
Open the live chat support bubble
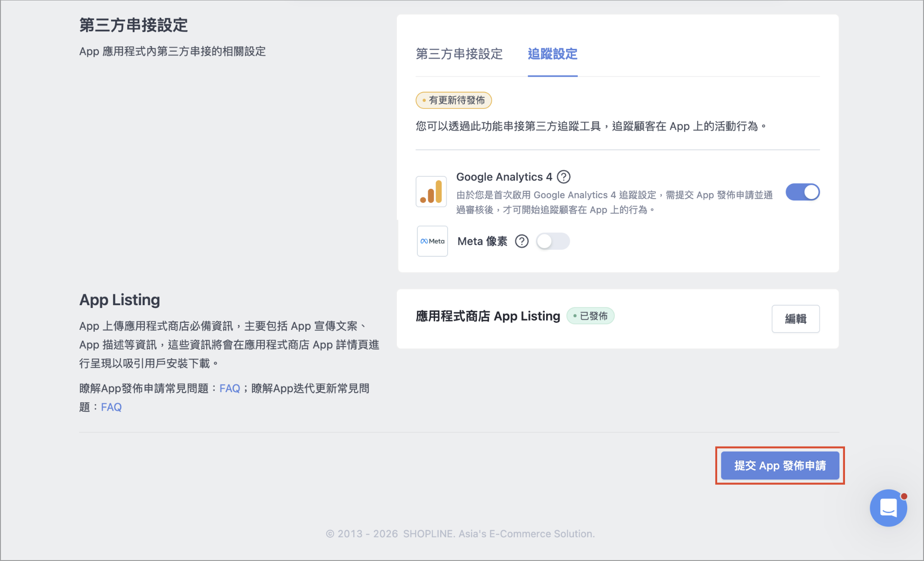tap(889, 508)
